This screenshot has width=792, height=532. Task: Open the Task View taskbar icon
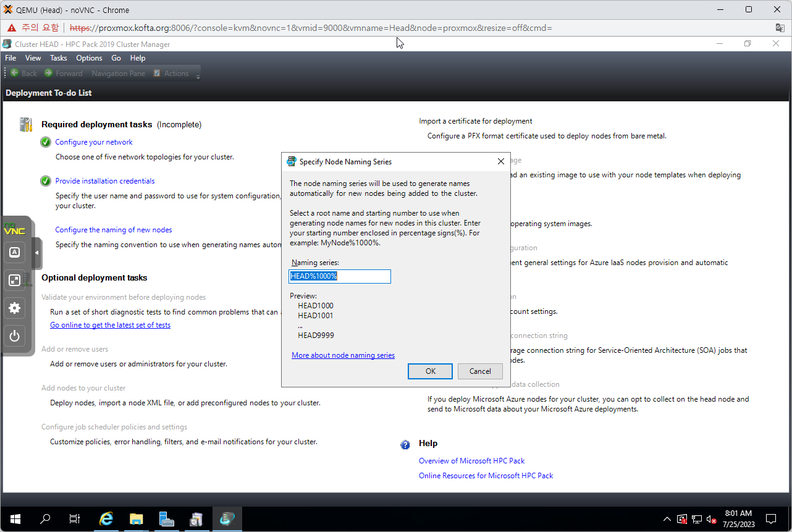pyautogui.click(x=75, y=519)
